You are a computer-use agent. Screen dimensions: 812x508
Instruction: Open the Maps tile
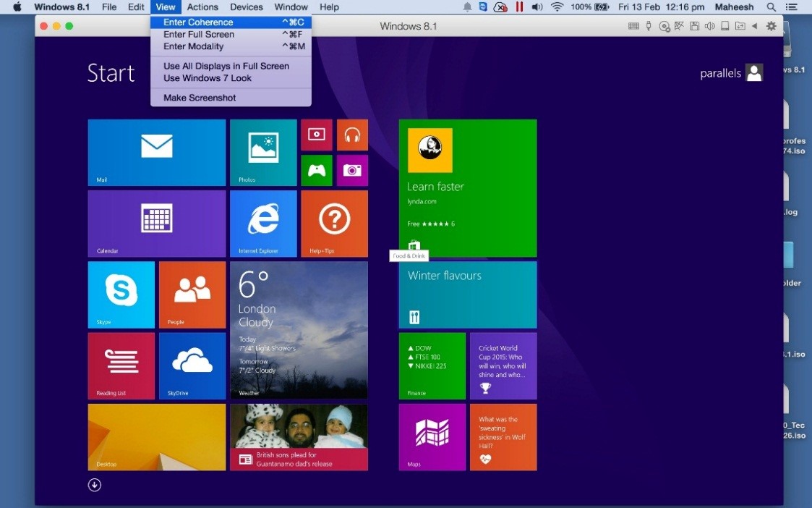[432, 437]
